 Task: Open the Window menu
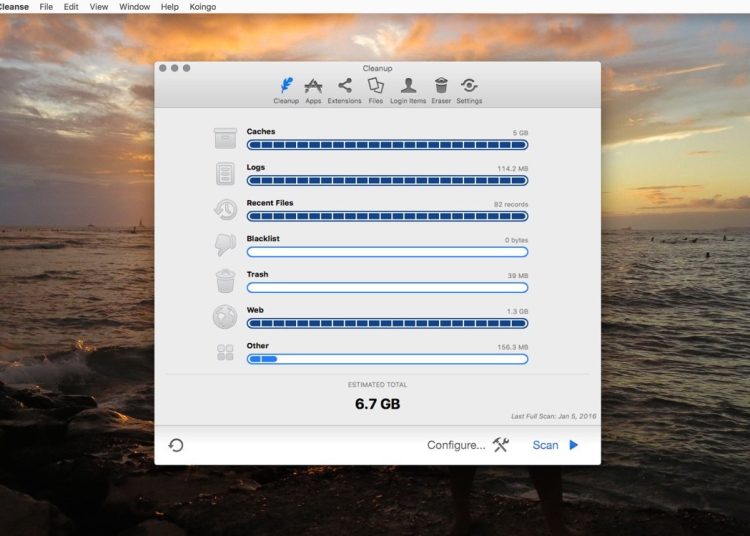click(x=134, y=7)
